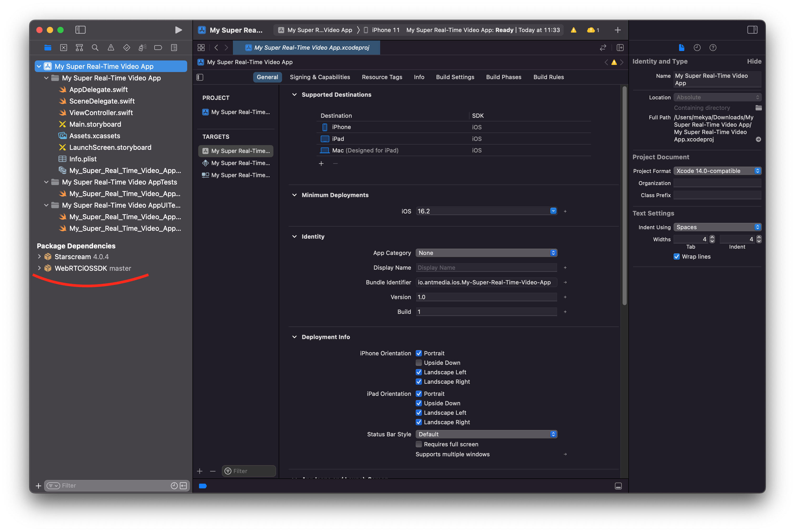Collapse Supported Destinations section
The image size is (795, 532).
(x=294, y=94)
